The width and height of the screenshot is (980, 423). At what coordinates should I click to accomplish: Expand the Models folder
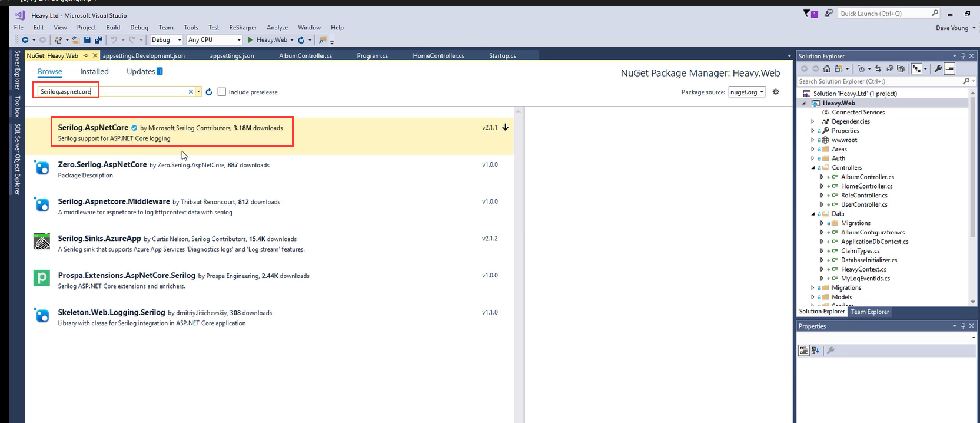[813, 297]
